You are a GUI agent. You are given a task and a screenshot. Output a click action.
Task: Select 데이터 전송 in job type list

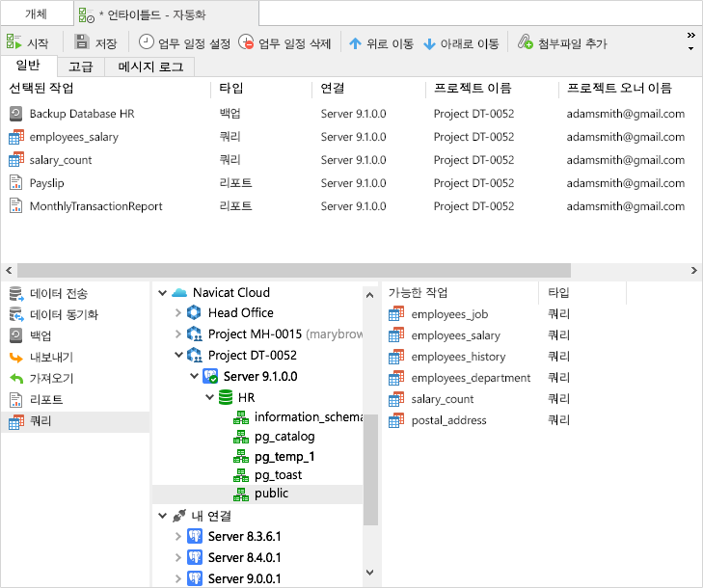pyautogui.click(x=58, y=294)
